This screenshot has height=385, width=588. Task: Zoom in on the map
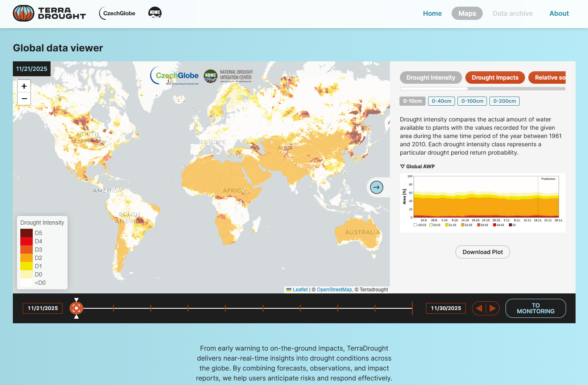(x=24, y=86)
